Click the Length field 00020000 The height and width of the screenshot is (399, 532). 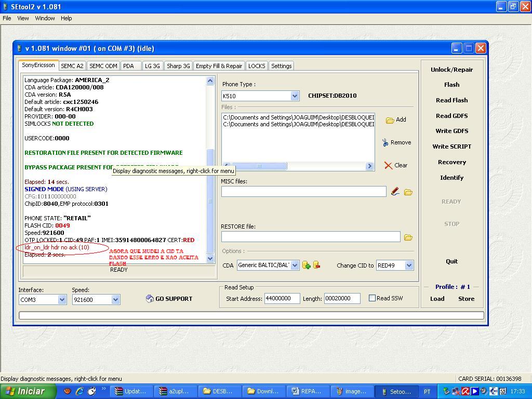342,298
